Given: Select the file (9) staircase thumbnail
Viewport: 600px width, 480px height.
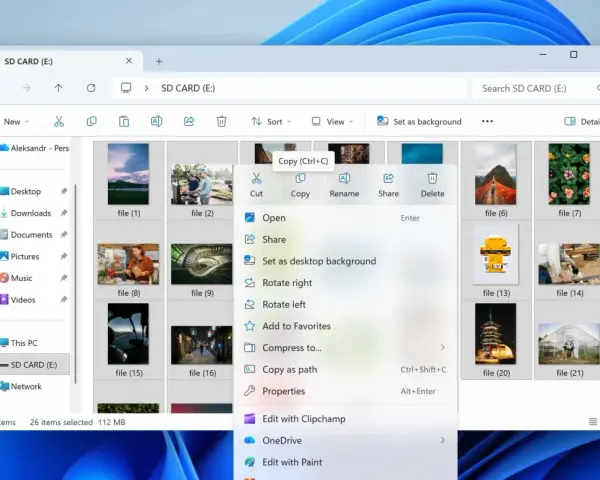Looking at the screenshot, I should (202, 264).
